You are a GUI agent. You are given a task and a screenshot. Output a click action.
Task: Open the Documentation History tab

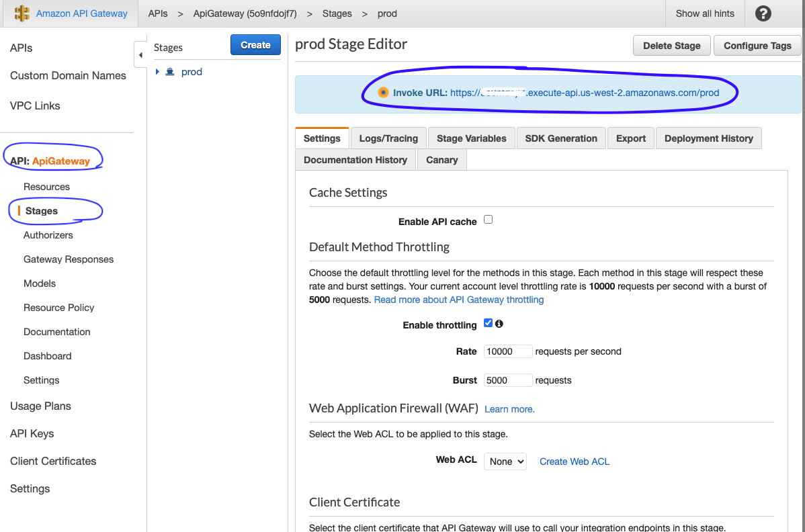point(355,160)
